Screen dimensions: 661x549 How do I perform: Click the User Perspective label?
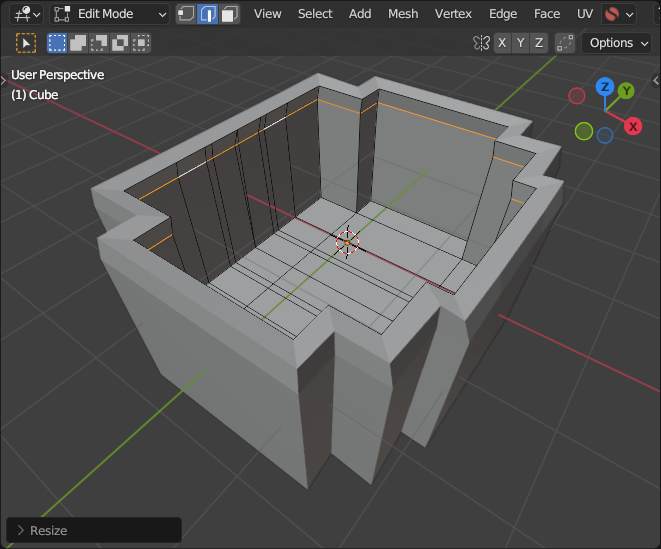pos(57,75)
